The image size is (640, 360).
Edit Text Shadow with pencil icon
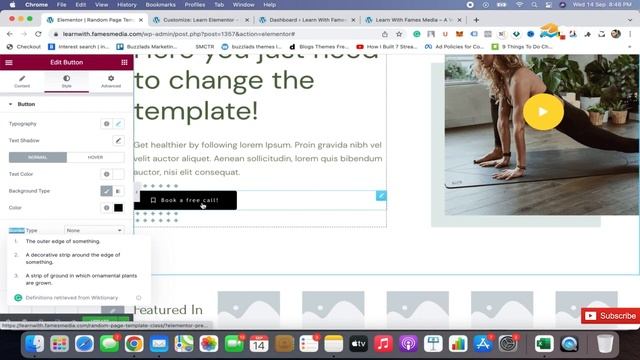click(x=118, y=140)
